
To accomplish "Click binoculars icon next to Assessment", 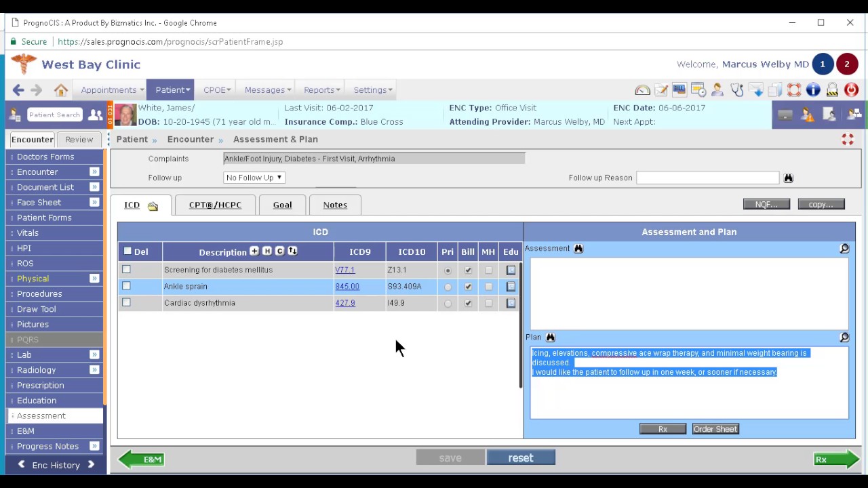I will pyautogui.click(x=578, y=249).
